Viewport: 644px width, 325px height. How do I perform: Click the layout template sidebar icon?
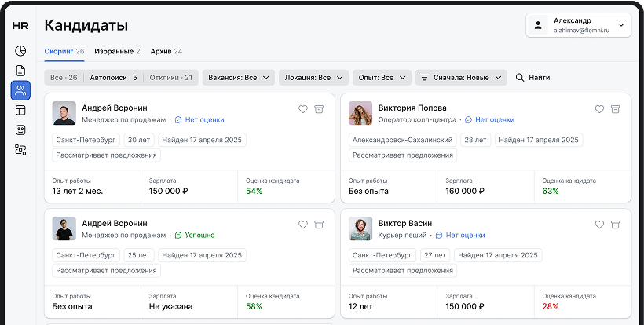(x=20, y=111)
